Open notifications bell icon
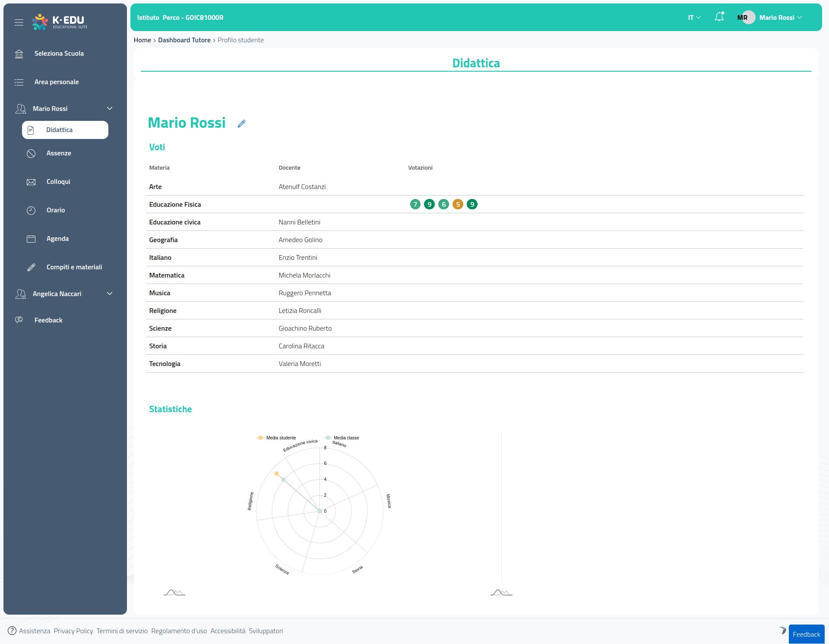The image size is (829, 644). [719, 17]
